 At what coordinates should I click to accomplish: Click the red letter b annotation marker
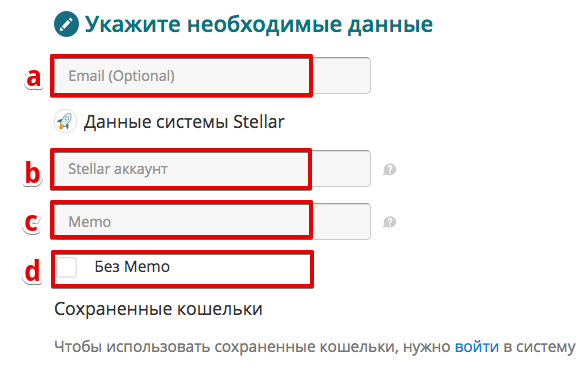(32, 173)
